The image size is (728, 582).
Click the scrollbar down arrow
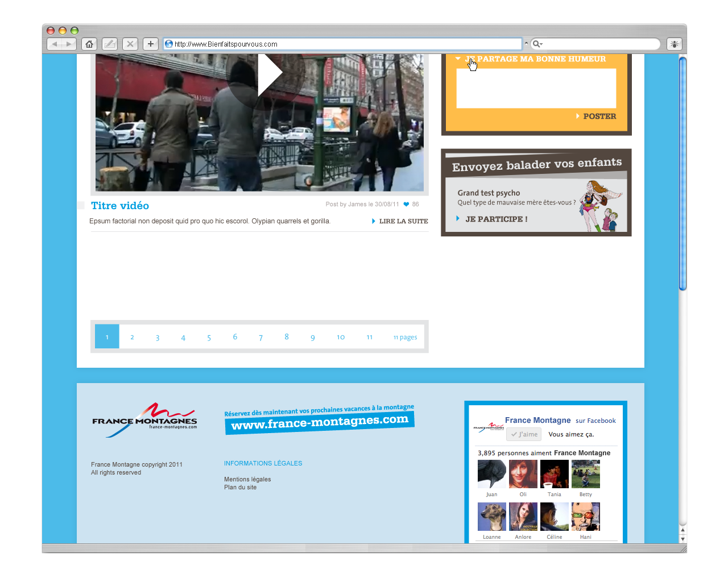(682, 539)
